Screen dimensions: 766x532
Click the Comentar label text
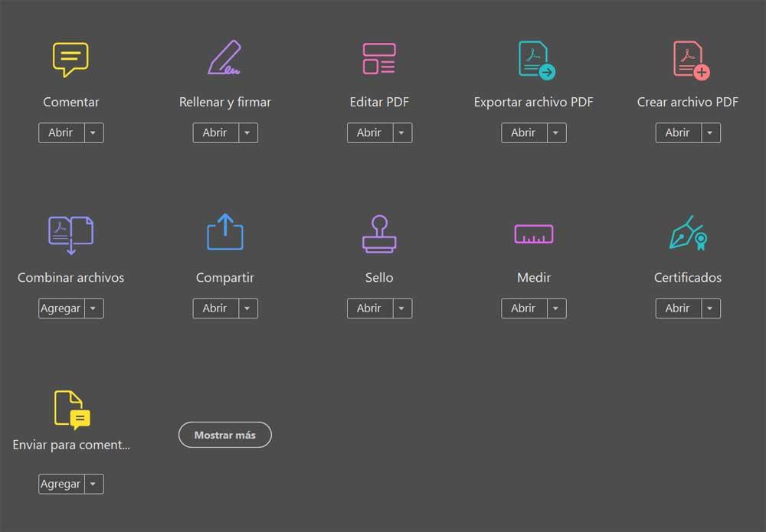[70, 102]
